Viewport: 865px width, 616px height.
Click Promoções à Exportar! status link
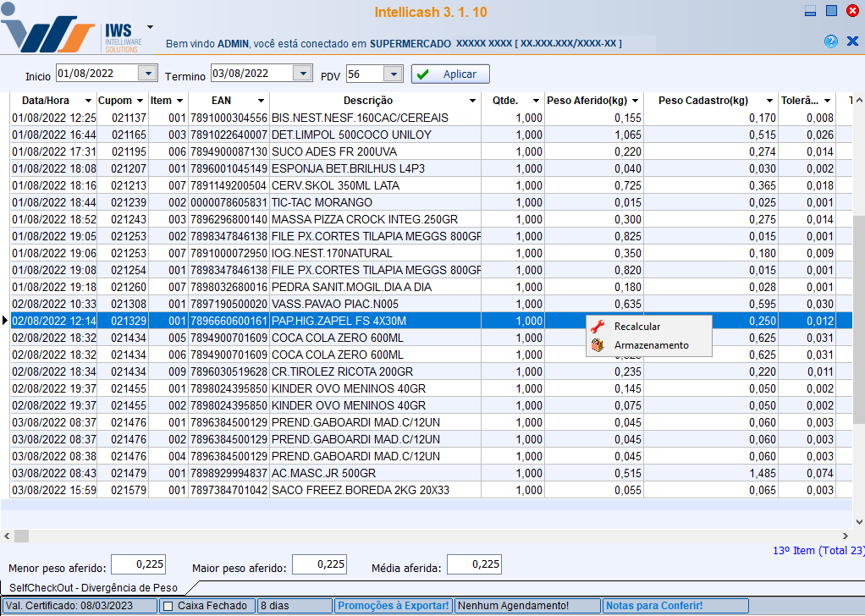pyautogui.click(x=393, y=606)
